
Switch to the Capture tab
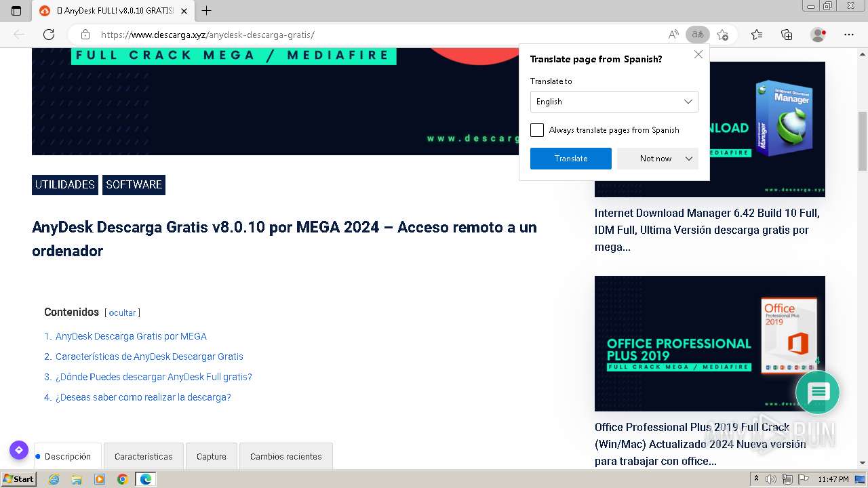tap(212, 456)
